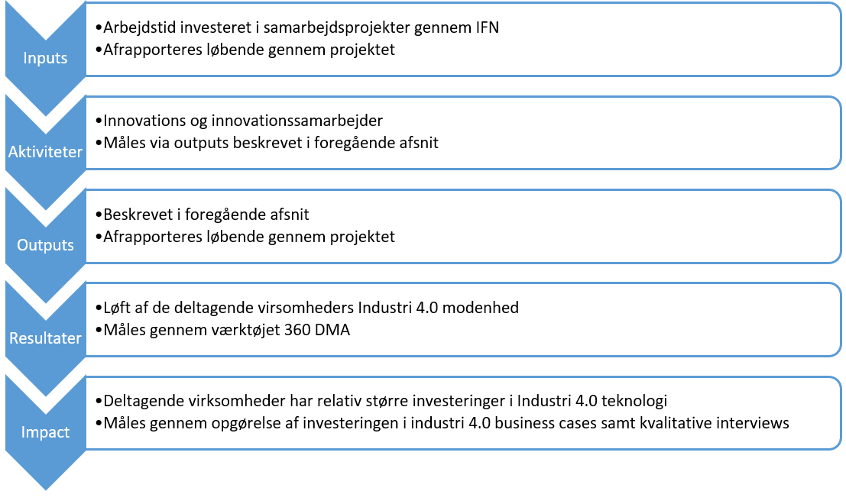Select 'Beskrevet i foregående afsnit' bullet
Viewport: 846px width, 504px height.
[x=206, y=215]
